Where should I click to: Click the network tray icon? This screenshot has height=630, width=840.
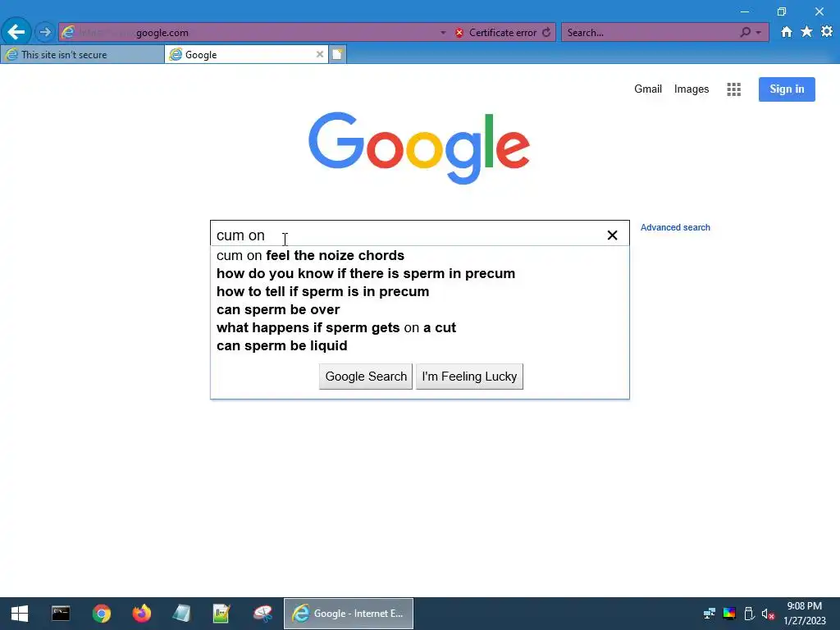(710, 614)
